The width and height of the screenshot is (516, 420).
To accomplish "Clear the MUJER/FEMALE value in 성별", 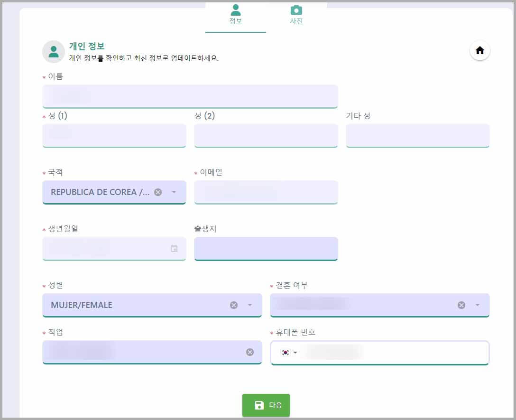I will click(x=233, y=305).
